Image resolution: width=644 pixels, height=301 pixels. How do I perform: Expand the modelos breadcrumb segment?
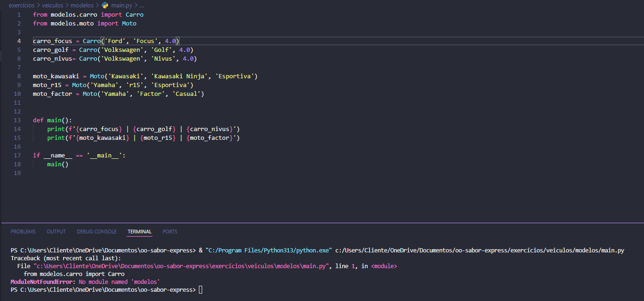[82, 6]
